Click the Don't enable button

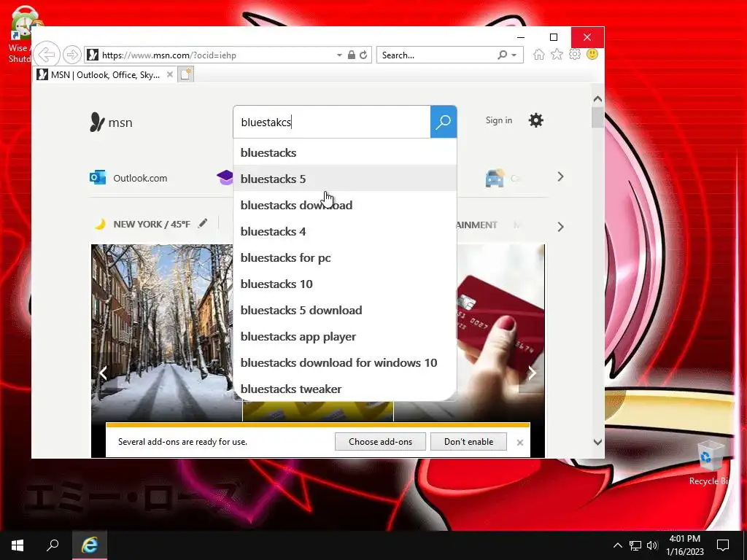(x=469, y=441)
